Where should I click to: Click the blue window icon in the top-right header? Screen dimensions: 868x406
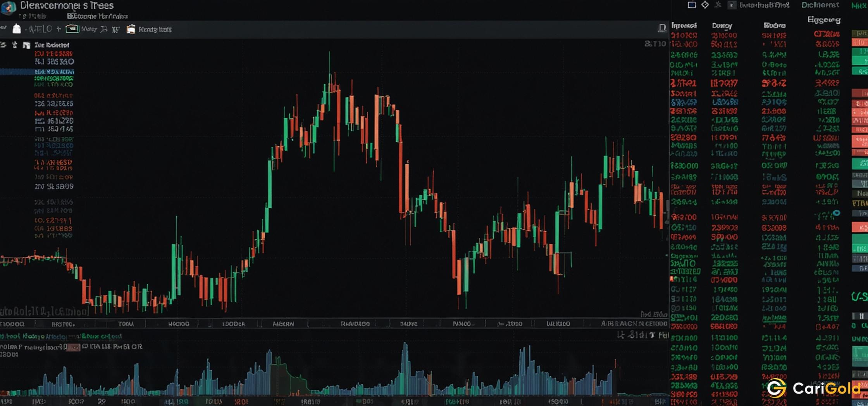tap(692, 5)
